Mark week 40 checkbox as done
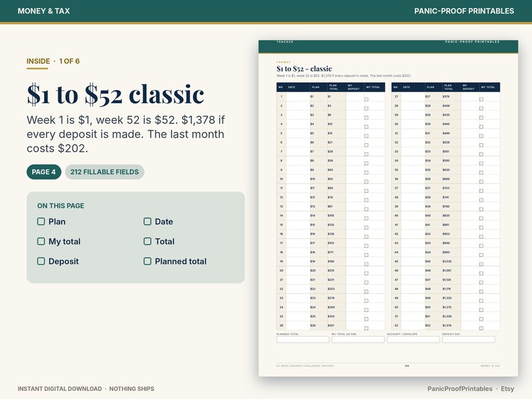 click(x=481, y=218)
